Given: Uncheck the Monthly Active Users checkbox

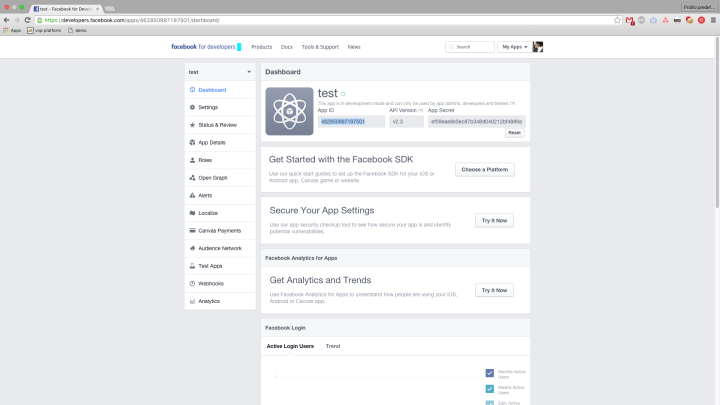Looking at the screenshot, I should [x=489, y=373].
